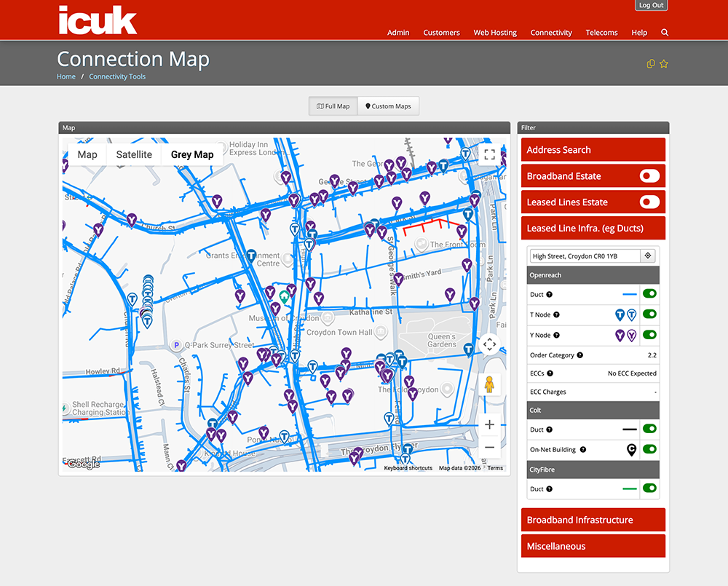
Task: Switch map to Satellite view
Action: coord(134,154)
